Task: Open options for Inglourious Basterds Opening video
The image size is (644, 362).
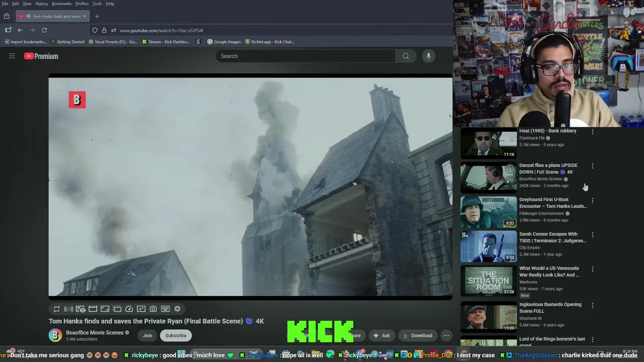Action: pos(592,305)
